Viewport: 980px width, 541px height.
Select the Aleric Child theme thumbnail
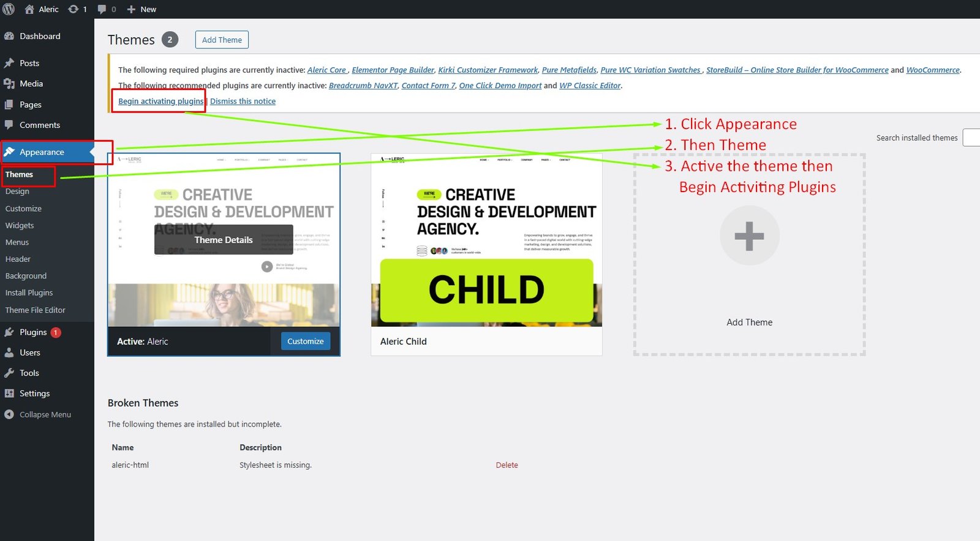click(486, 240)
